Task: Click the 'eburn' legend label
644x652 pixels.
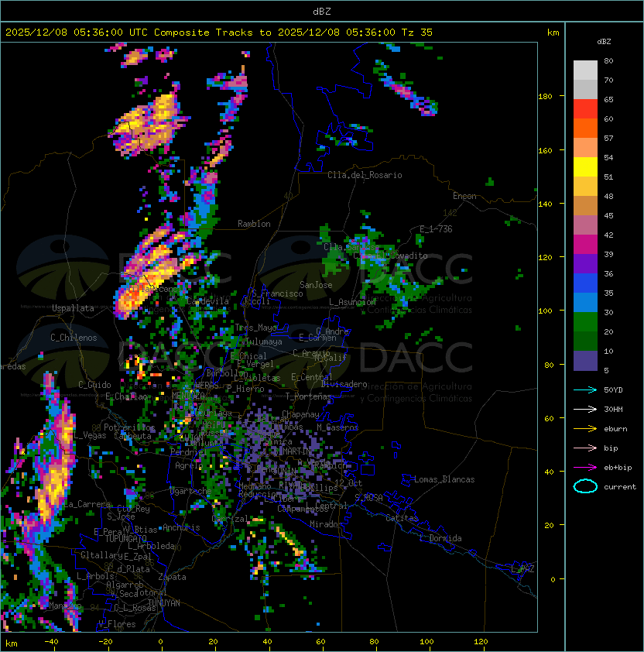Action: pyautogui.click(x=615, y=429)
